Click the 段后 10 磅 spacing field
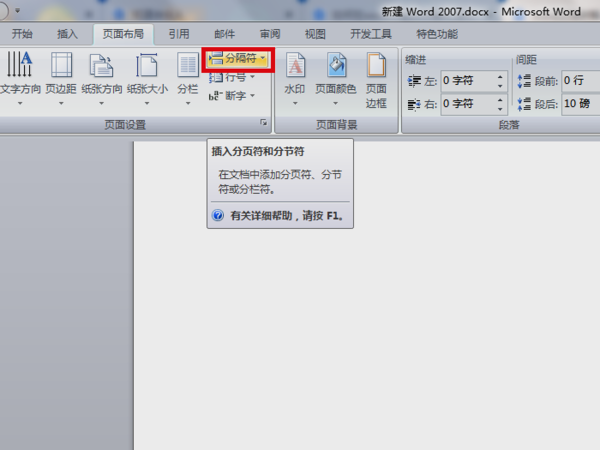This screenshot has height=450, width=600. click(581, 104)
